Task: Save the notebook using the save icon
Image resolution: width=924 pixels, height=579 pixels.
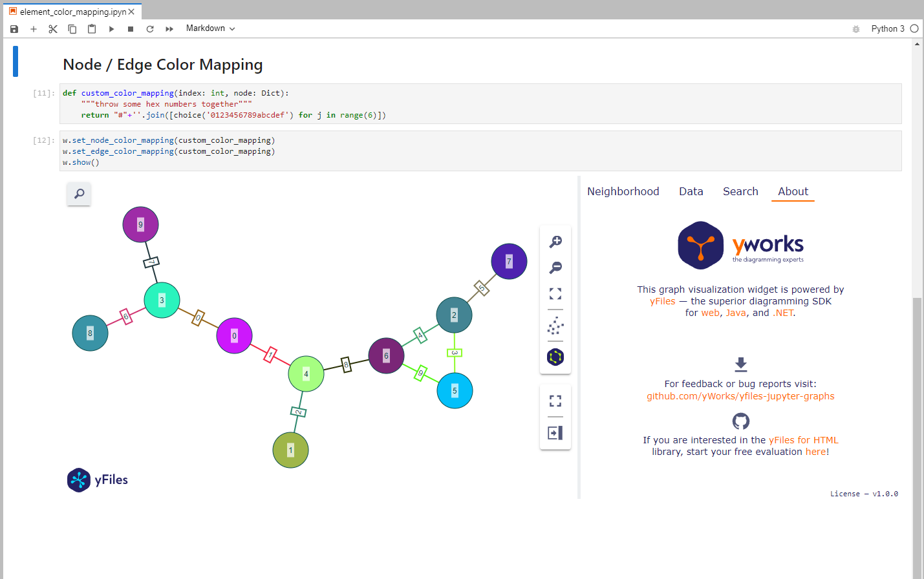Action: 14,28
